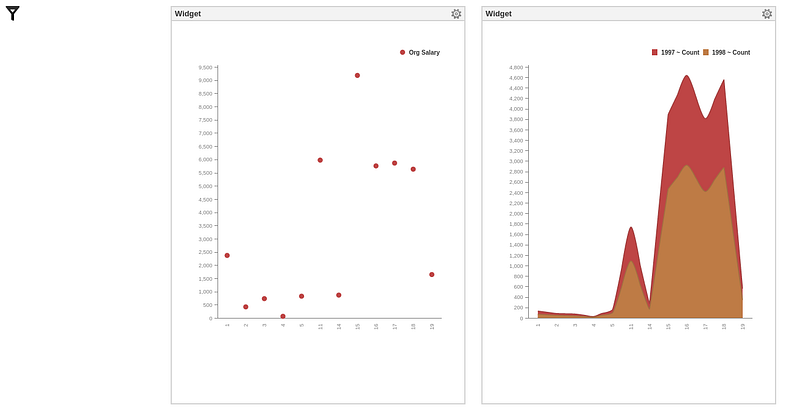800x411 pixels.
Task: Click the 200 y-axis label on the area chart
Action: 518,308
